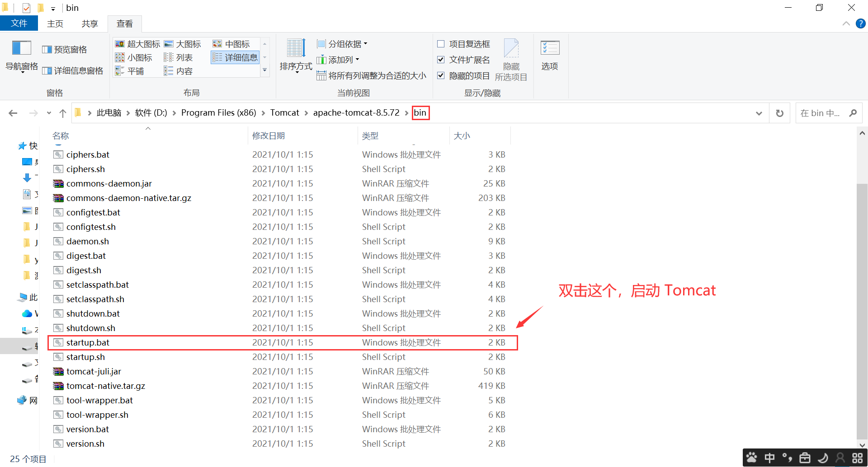Switch to the 主页 Home ribbon tab
The width and height of the screenshot is (868, 467).
(55, 23)
